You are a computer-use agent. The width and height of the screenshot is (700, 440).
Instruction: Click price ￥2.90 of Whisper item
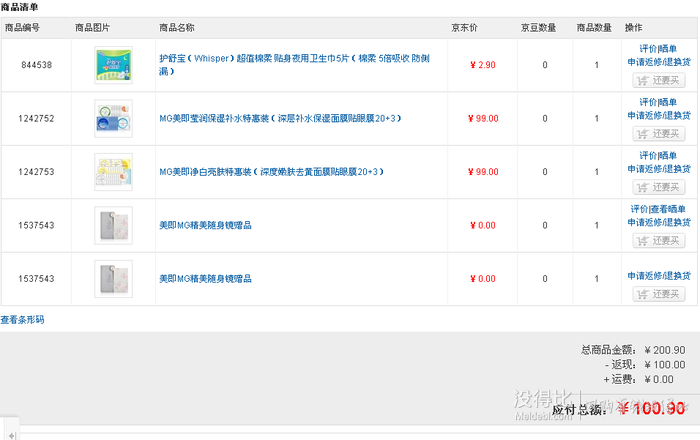[x=483, y=65]
